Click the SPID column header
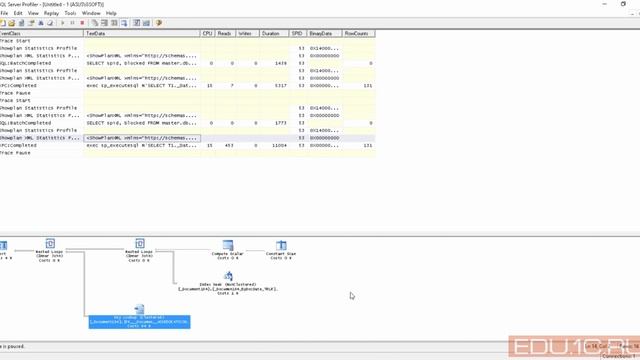This screenshot has width=640, height=360. coord(297,33)
